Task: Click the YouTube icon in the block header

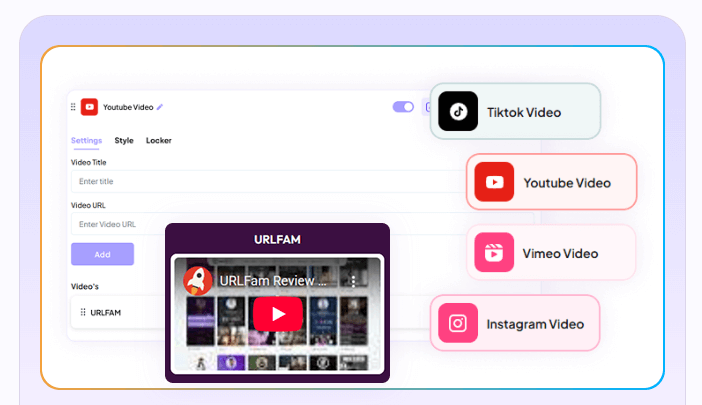Action: tap(89, 107)
